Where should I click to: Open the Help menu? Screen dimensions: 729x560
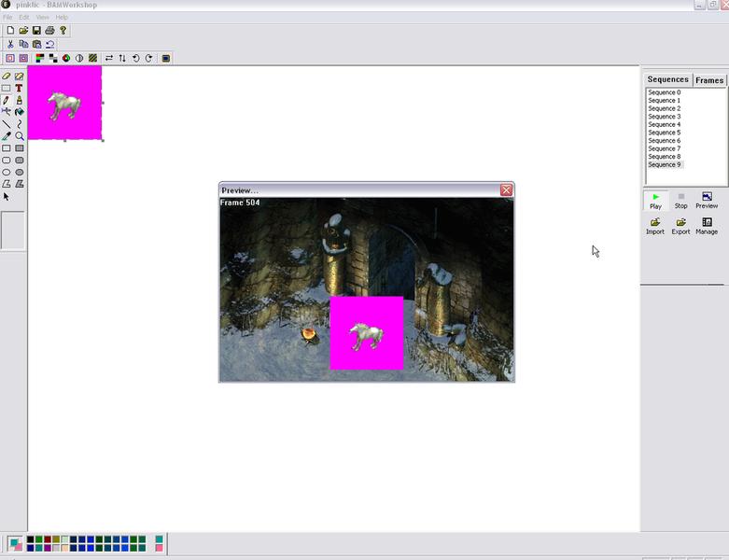pos(62,17)
